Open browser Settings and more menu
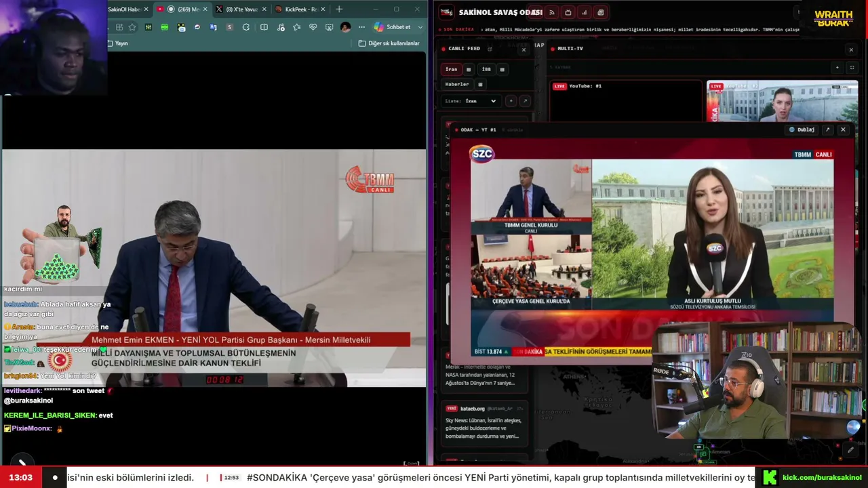This screenshot has height=488, width=868. [x=361, y=27]
